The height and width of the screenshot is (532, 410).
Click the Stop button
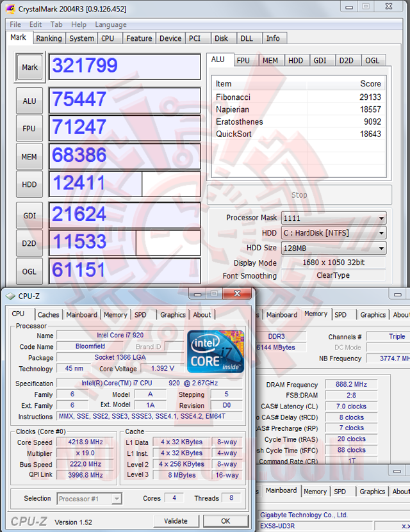pyautogui.click(x=299, y=195)
